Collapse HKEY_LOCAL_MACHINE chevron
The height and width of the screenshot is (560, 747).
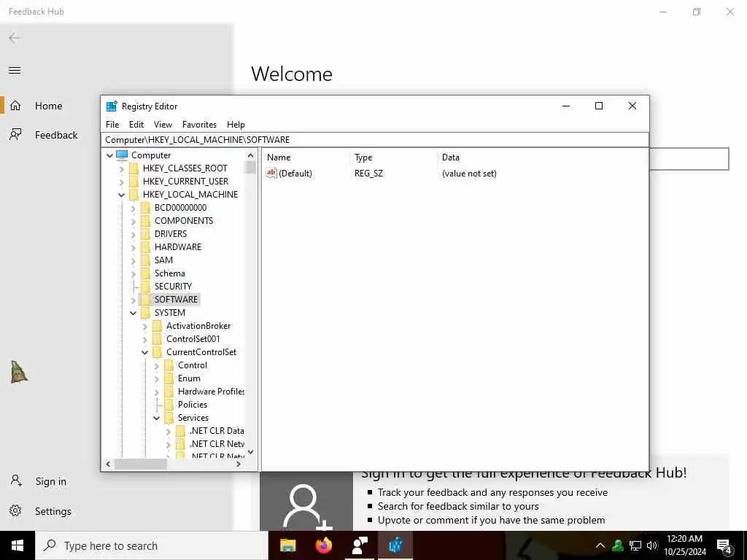122,195
